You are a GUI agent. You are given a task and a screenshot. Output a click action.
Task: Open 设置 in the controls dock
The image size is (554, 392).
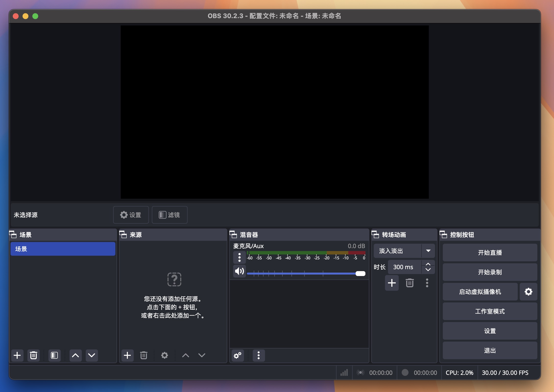coord(490,331)
